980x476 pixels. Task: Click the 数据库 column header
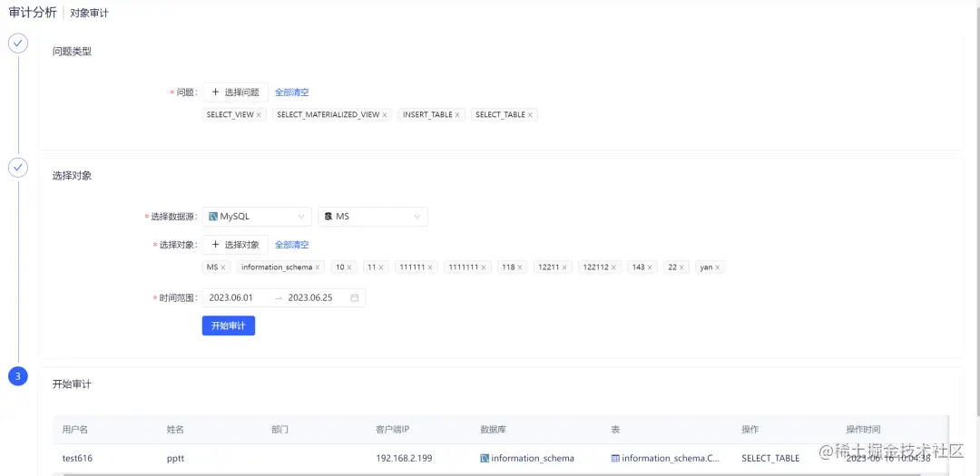click(493, 430)
